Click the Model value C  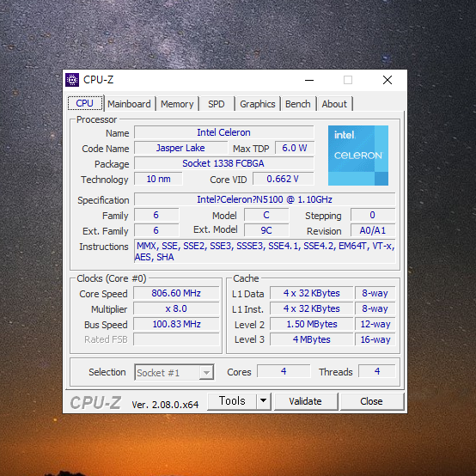[266, 215]
